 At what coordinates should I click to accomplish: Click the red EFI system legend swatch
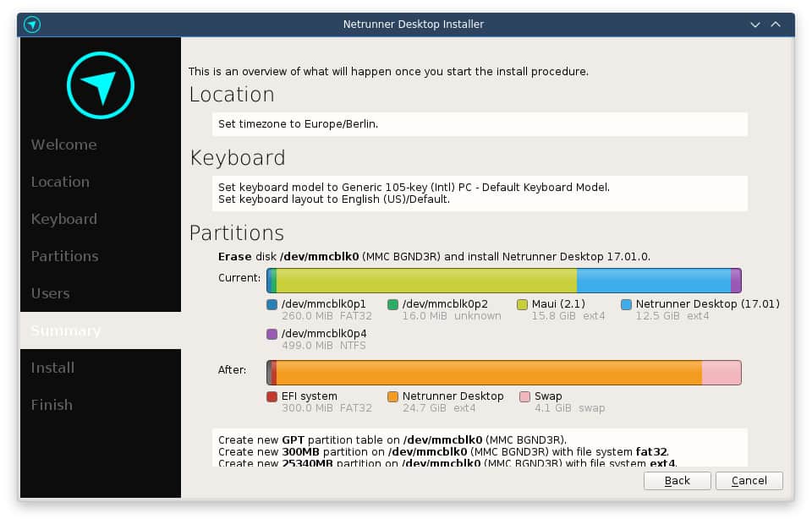pyautogui.click(x=272, y=396)
